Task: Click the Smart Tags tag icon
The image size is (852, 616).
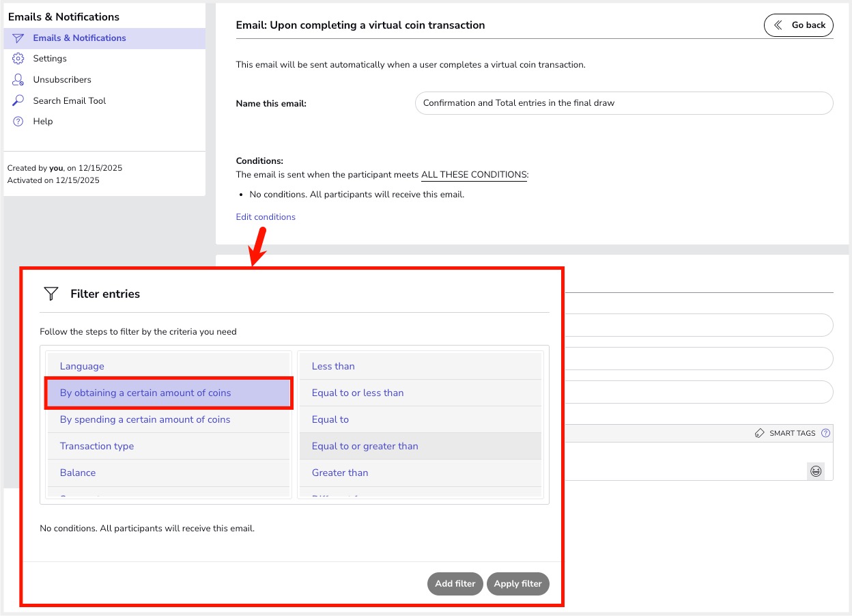Action: tap(760, 433)
